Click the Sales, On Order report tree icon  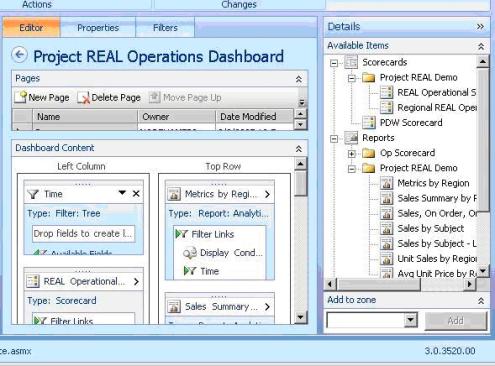pyautogui.click(x=386, y=213)
